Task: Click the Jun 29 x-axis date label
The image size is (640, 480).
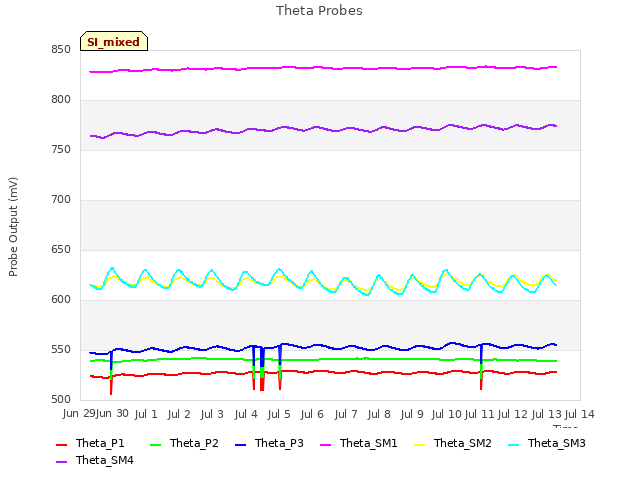Action: coord(79,413)
